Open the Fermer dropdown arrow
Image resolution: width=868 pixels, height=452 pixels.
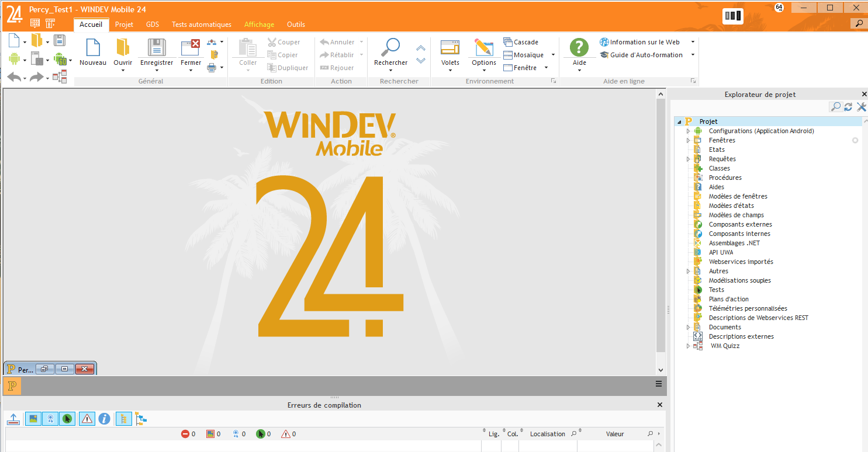[191, 71]
